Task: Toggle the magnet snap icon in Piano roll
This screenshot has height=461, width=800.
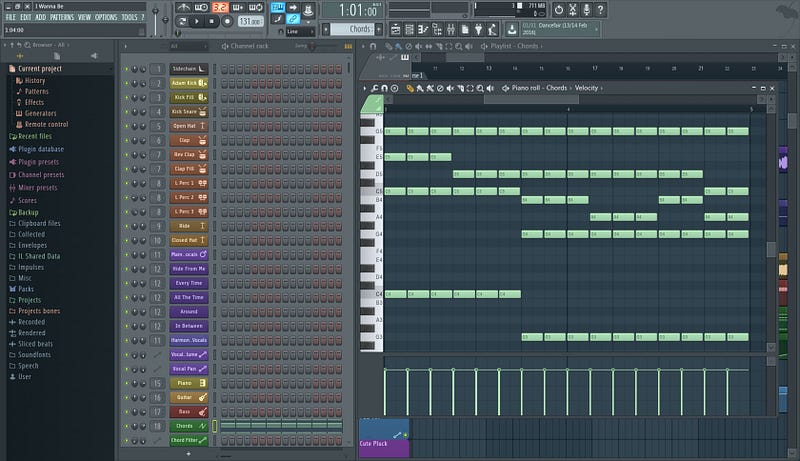Action: (x=384, y=88)
